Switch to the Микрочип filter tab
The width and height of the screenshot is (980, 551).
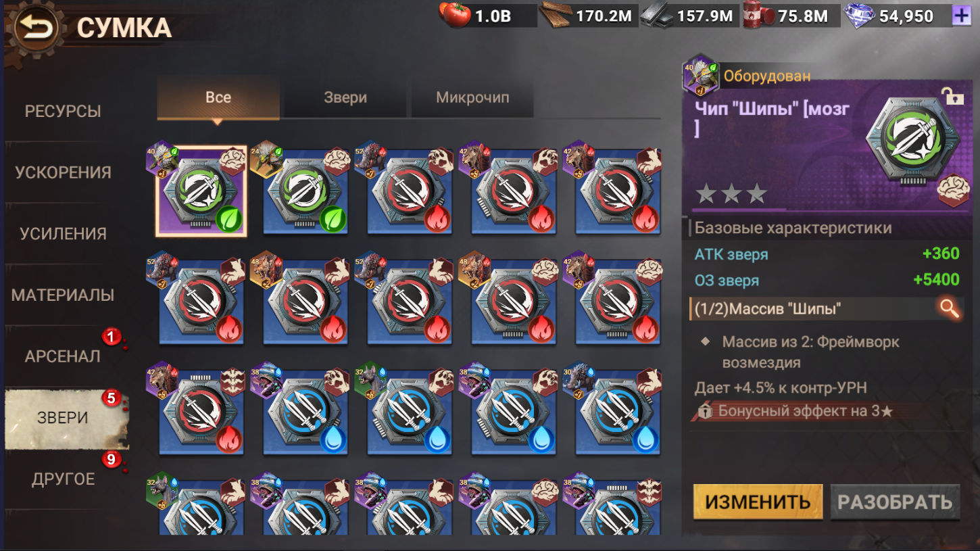[x=472, y=97]
